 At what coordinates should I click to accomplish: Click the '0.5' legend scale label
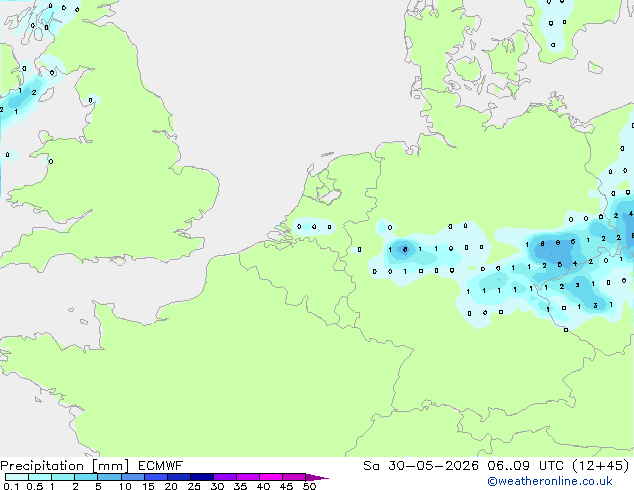pyautogui.click(x=34, y=486)
